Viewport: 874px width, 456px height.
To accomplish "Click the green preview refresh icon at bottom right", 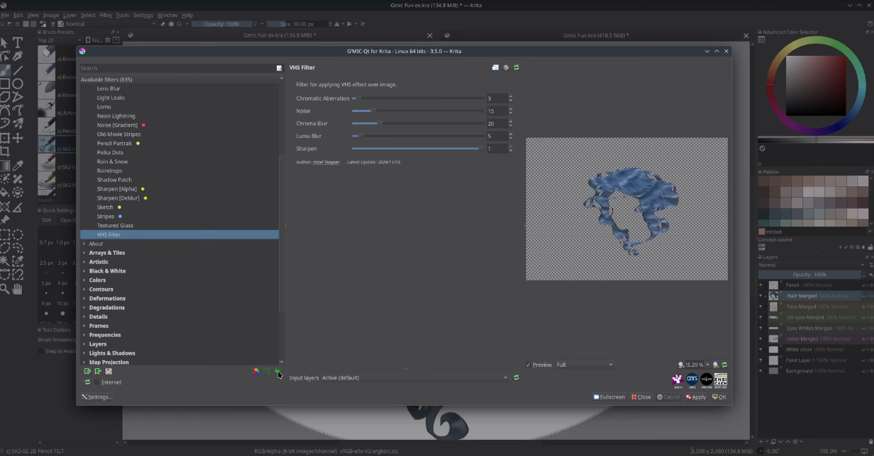I will click(725, 365).
